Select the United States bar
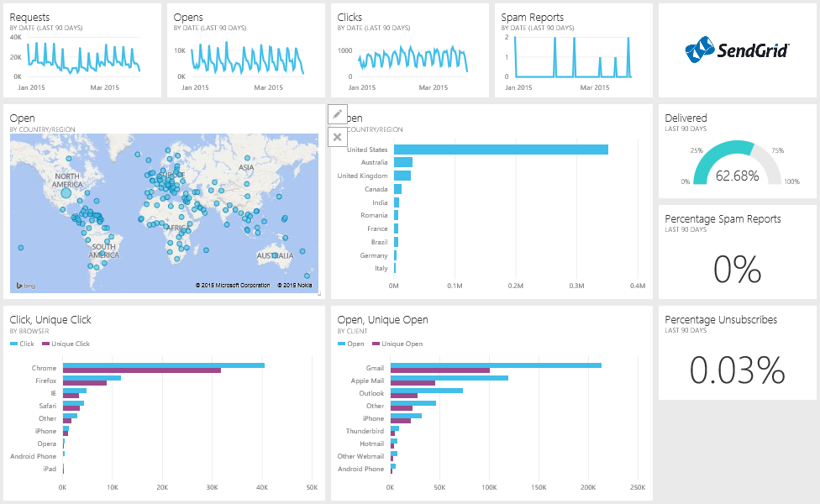Screen dimensions: 820x504 click(x=500, y=150)
